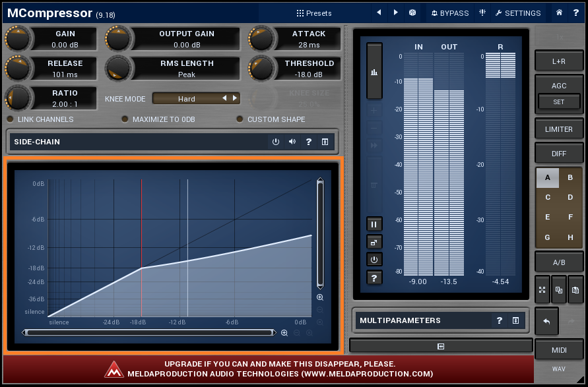Viewport: 588px width, 387px height.
Task: Click the THRESHOLD knob
Action: click(261, 68)
